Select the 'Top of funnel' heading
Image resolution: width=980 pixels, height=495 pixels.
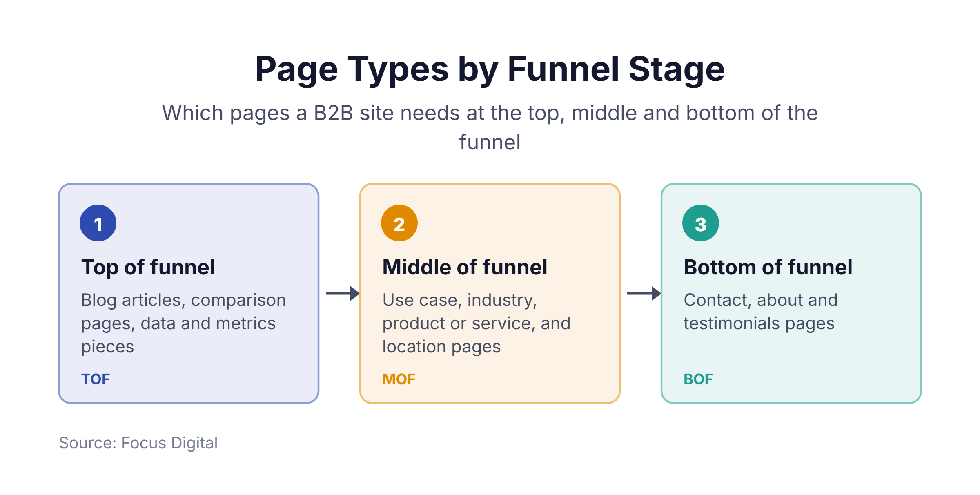click(x=148, y=268)
